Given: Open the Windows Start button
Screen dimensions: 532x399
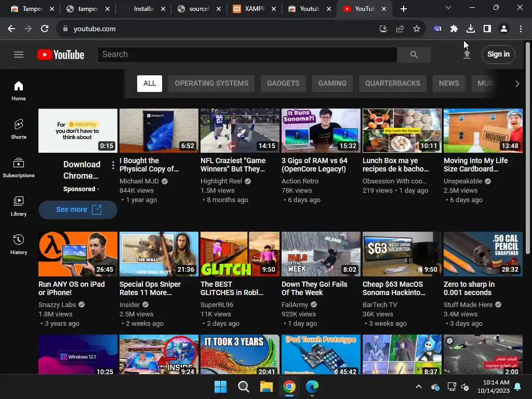Looking at the screenshot, I should pos(220,387).
